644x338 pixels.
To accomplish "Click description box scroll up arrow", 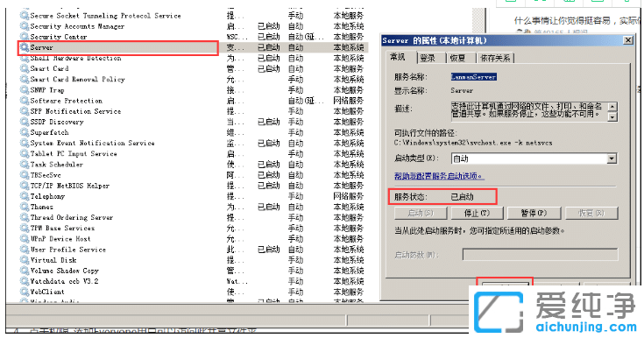I will click(x=612, y=106).
